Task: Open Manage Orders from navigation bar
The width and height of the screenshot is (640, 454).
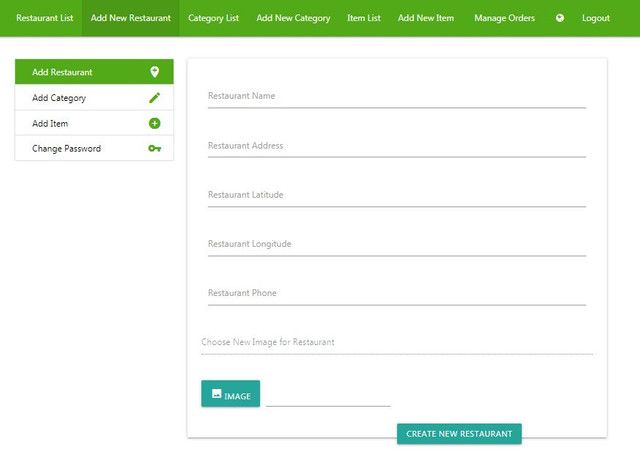Action: pos(504,18)
